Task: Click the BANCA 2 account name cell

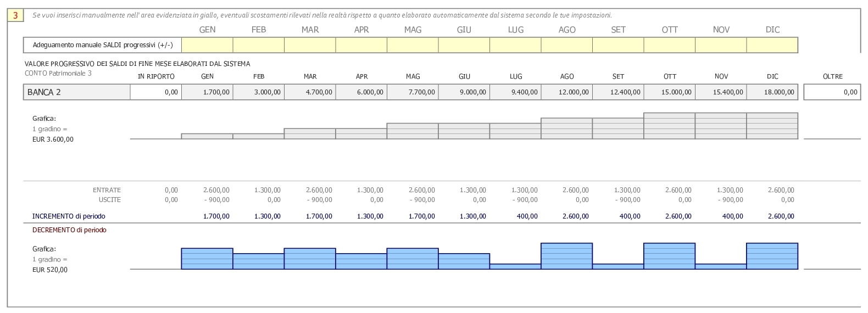Action: 77,92
